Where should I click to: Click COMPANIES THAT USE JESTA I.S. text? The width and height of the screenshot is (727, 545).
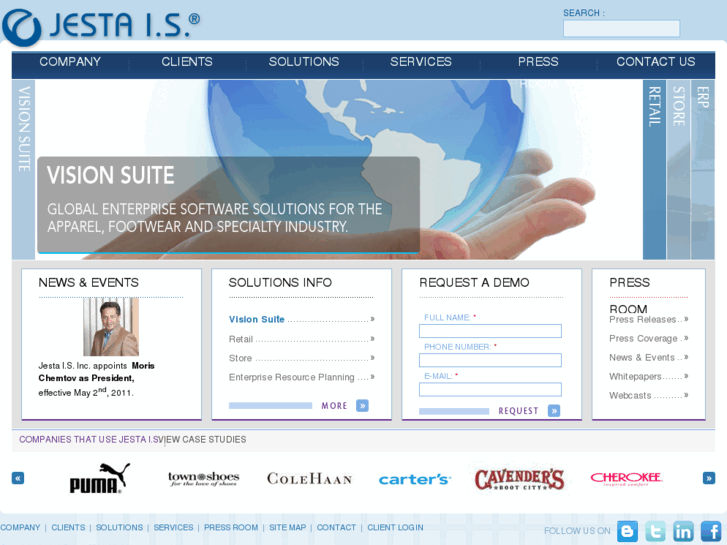(x=90, y=439)
